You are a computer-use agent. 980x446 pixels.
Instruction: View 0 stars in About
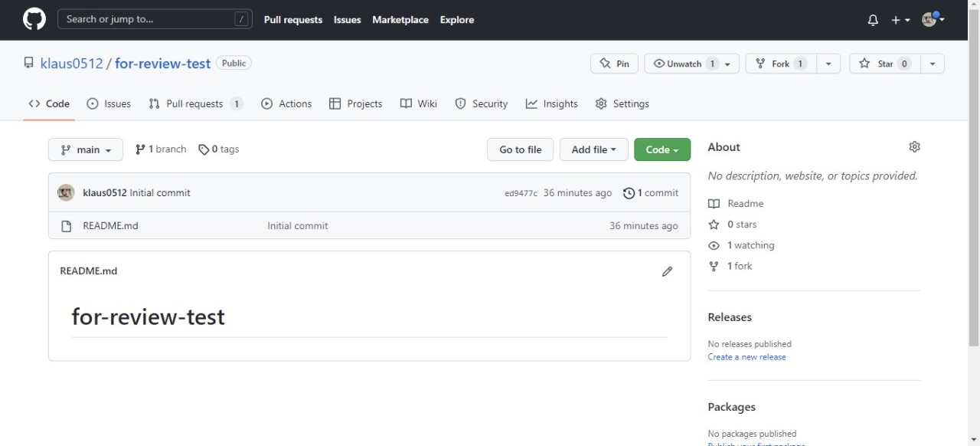click(x=733, y=225)
